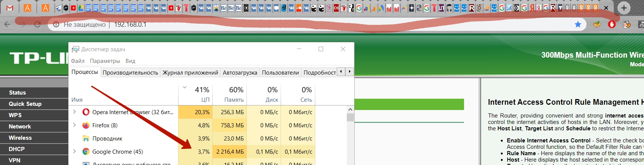Switch to the Пользователи tab
This screenshot has height=165, width=644.
[280, 72]
